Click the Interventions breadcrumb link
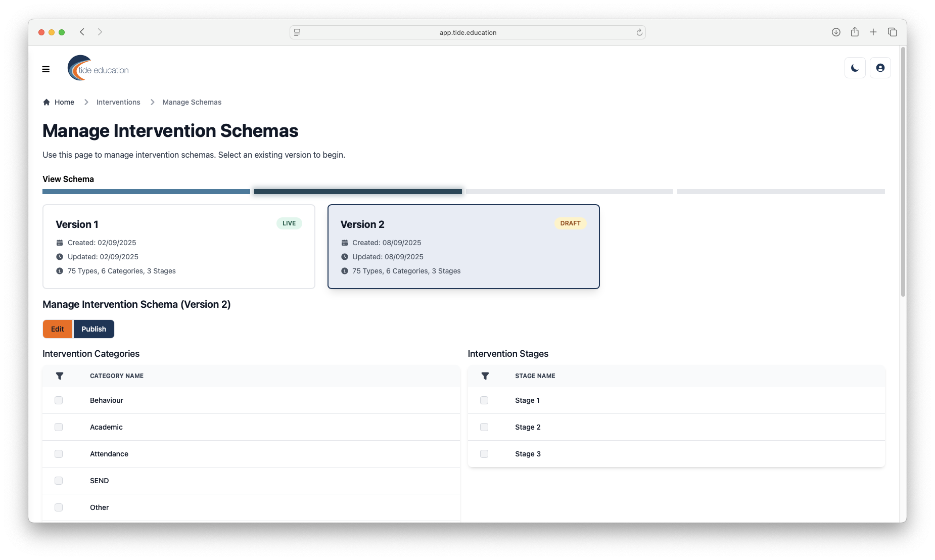The image size is (935, 560). [118, 102]
